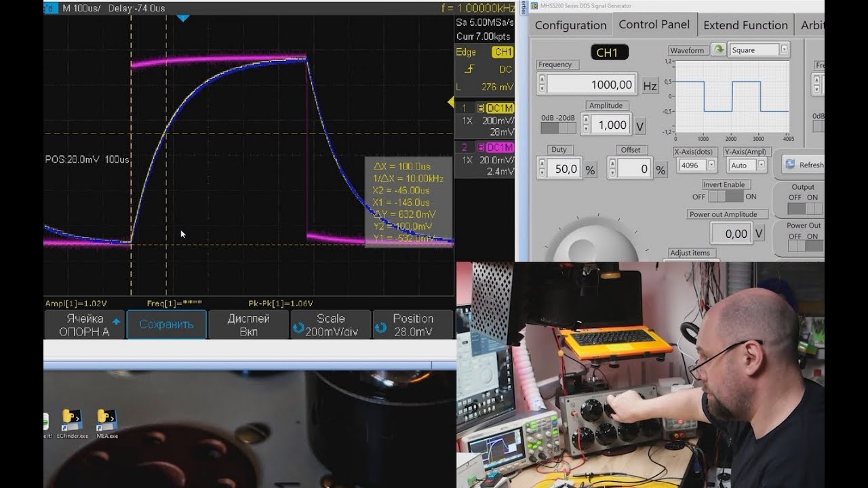This screenshot has height=488, width=868.
Task: Click the 'Sa 5.00MSa/s' sample rate text
Action: [x=485, y=22]
